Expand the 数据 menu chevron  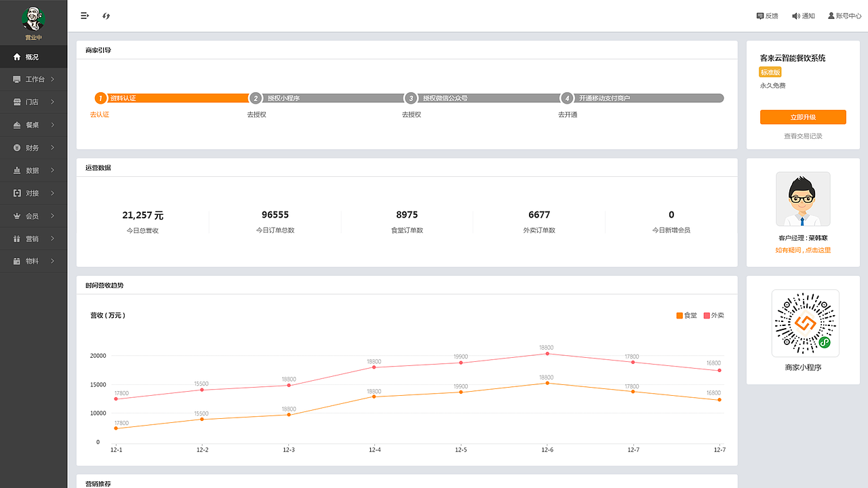pos(52,171)
